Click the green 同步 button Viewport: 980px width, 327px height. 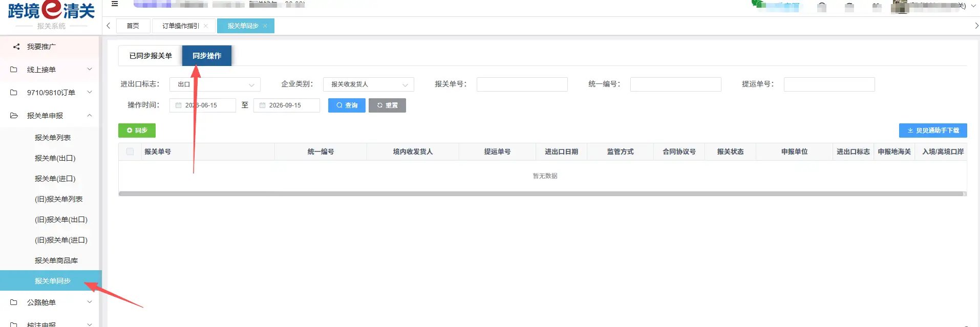pos(137,130)
